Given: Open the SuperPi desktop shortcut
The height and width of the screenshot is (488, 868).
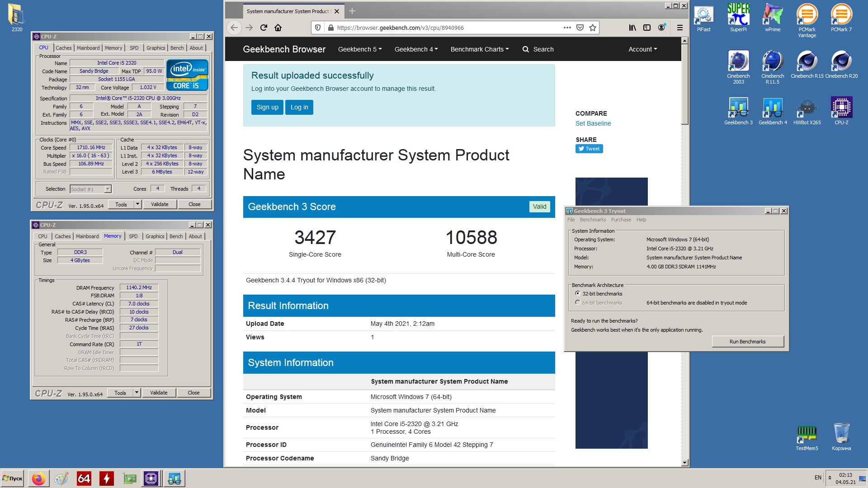Looking at the screenshot, I should click(738, 18).
